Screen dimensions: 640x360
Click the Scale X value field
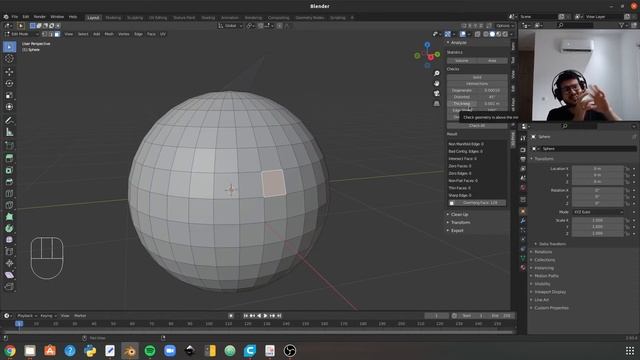598,220
